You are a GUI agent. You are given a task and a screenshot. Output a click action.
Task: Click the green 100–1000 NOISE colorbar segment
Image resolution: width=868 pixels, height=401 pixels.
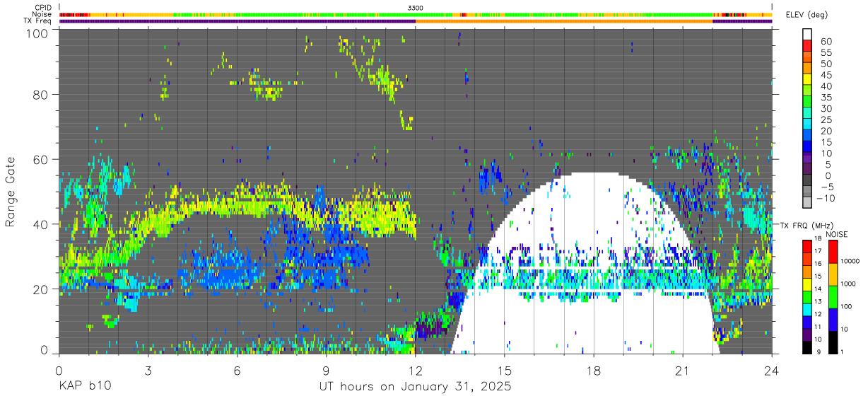(833, 297)
